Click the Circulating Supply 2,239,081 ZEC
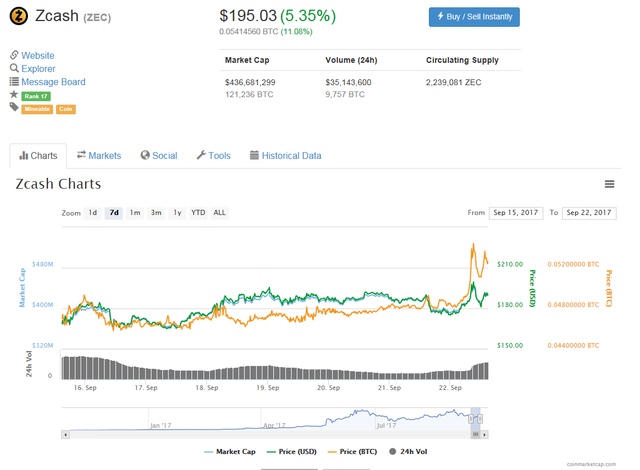This screenshot has height=470, width=640. pos(453,82)
